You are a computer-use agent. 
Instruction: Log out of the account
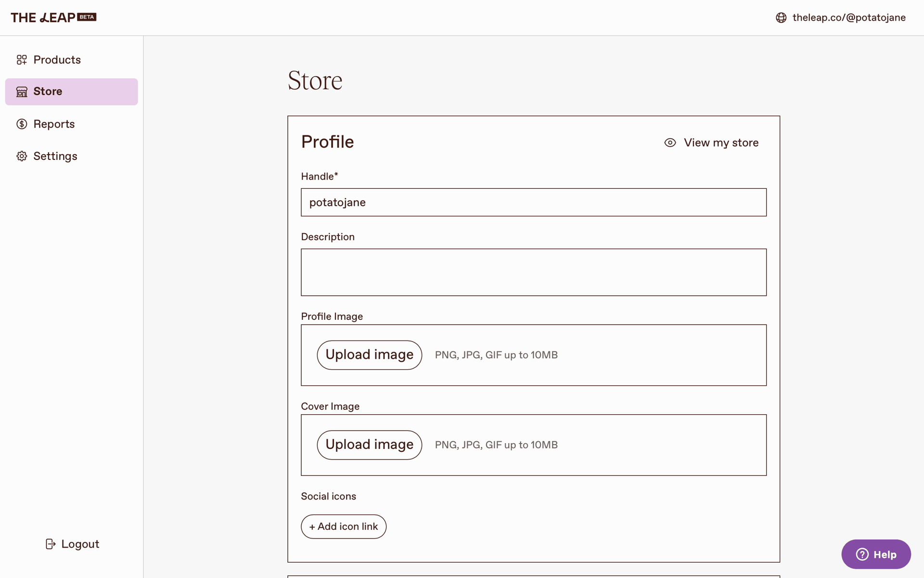[72, 544]
